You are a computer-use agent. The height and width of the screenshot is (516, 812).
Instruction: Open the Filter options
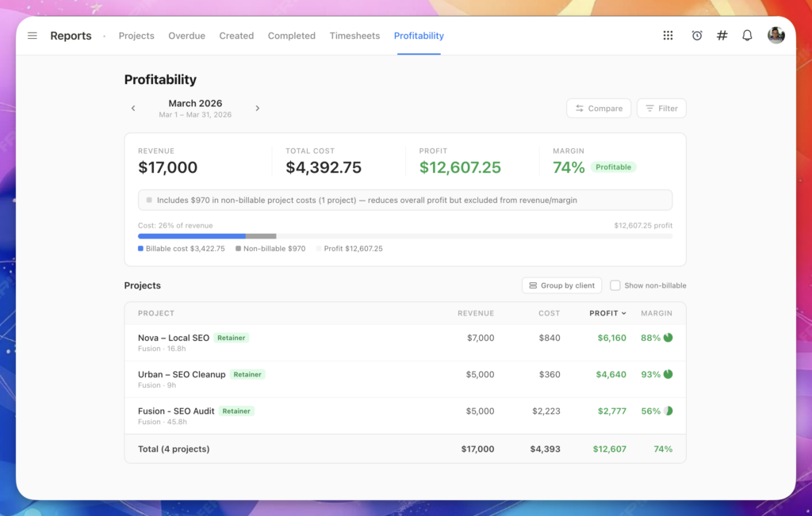(x=661, y=109)
